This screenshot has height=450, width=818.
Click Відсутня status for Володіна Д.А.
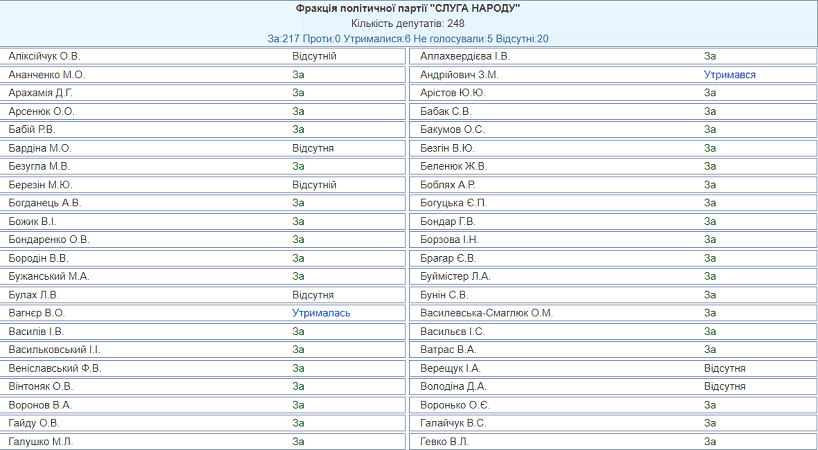[x=725, y=387]
